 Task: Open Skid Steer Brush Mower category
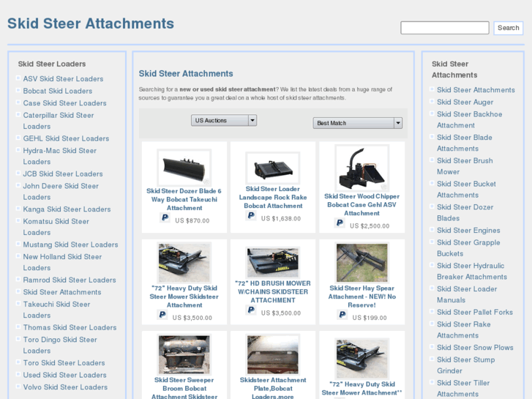[x=465, y=166]
